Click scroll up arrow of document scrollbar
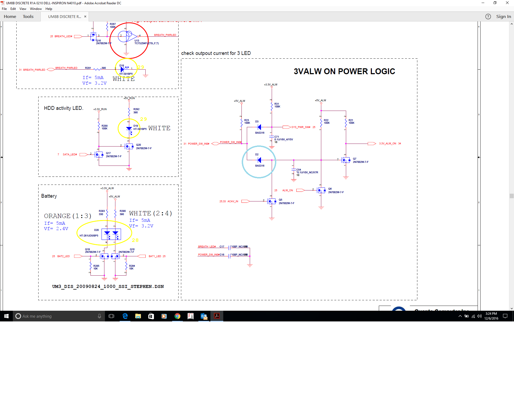The width and height of the screenshot is (514, 420). point(512,24)
